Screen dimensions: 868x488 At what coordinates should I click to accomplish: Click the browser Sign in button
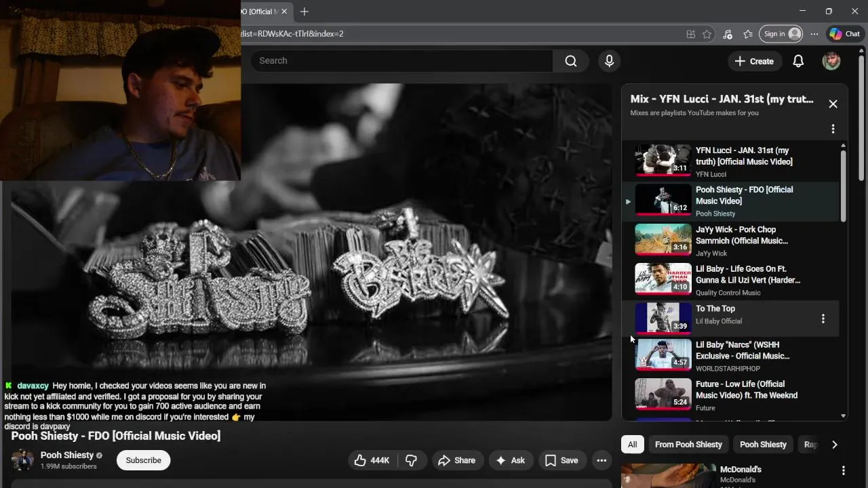781,34
